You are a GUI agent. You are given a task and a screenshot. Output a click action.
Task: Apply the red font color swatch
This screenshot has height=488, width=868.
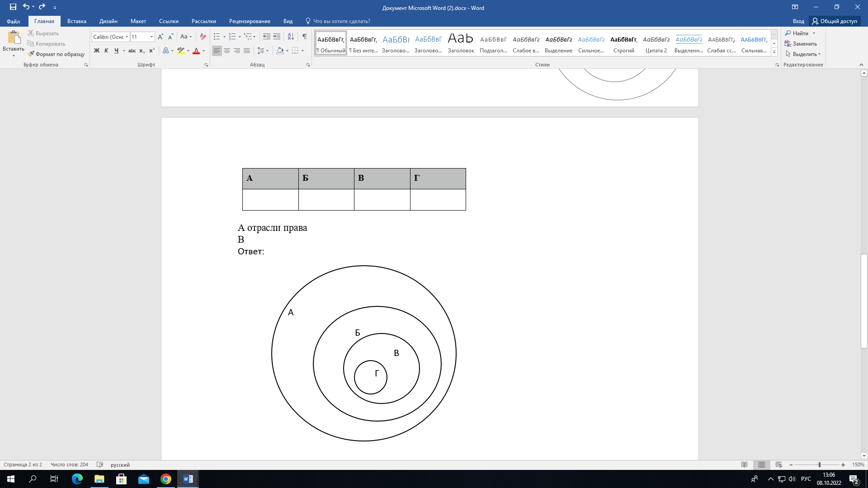coord(196,51)
